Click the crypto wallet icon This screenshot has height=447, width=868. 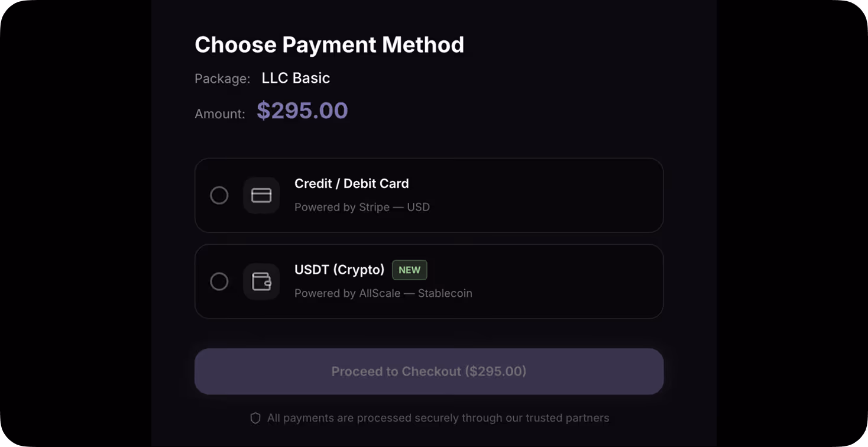tap(261, 281)
